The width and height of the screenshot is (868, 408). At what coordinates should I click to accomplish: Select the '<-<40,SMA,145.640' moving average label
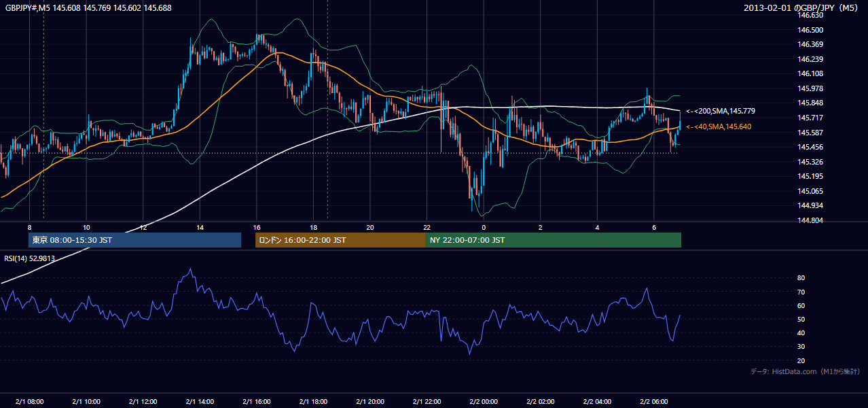pos(719,126)
